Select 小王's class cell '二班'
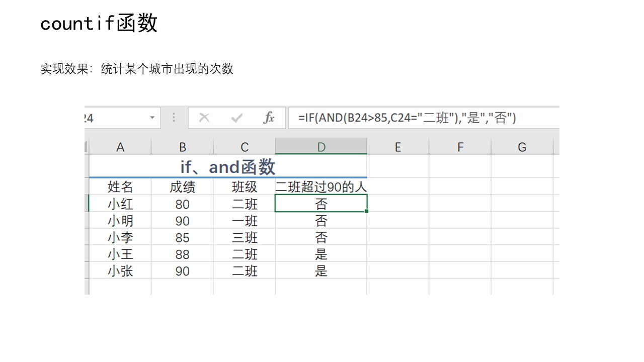644x362 pixels. (x=245, y=254)
